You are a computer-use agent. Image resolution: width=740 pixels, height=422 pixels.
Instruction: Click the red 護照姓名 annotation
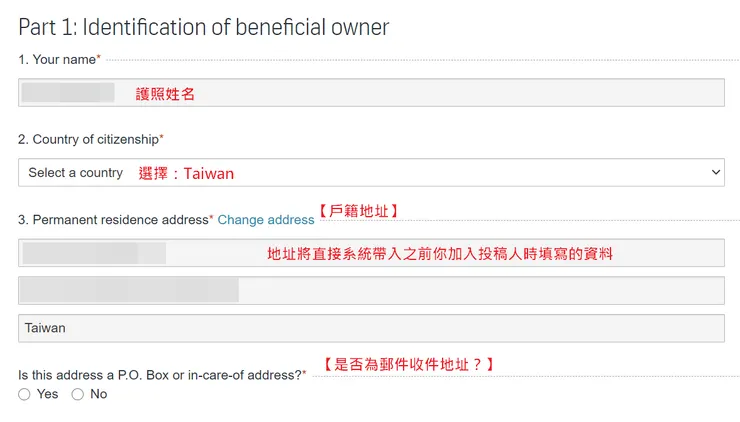coord(165,94)
